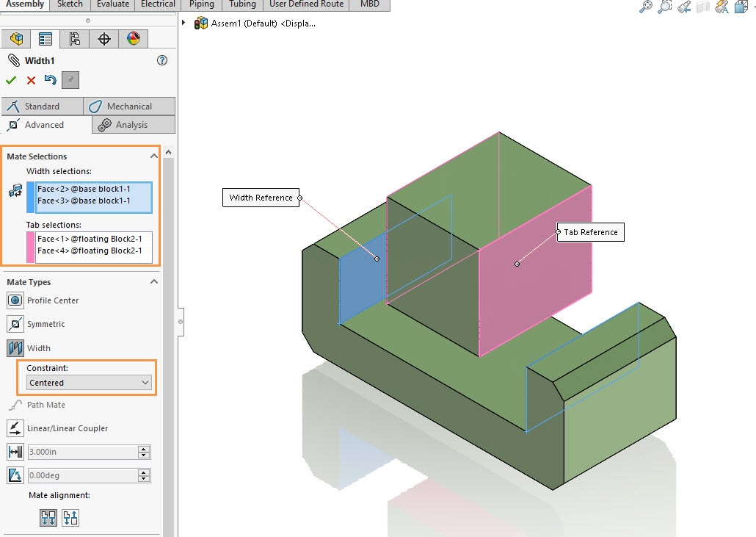Click the Zoom to Fit magnifier icon

[646, 7]
